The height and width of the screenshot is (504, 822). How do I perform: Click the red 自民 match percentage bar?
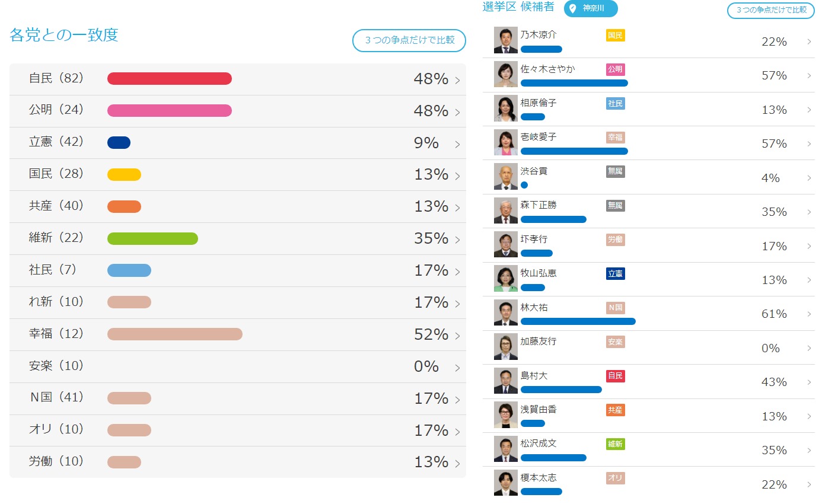[x=169, y=78]
